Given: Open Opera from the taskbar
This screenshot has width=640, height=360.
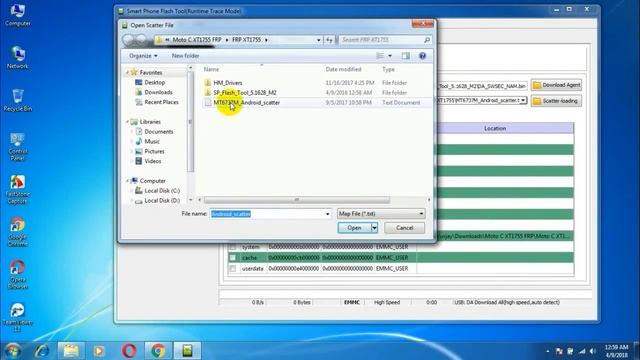Looking at the screenshot, I should 129,351.
